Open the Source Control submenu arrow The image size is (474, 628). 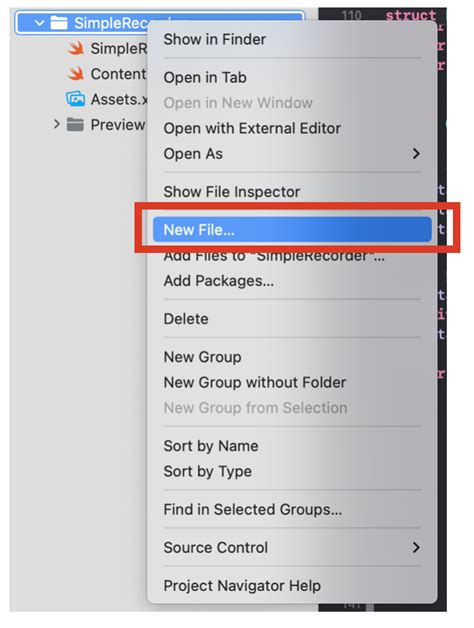pyautogui.click(x=416, y=547)
